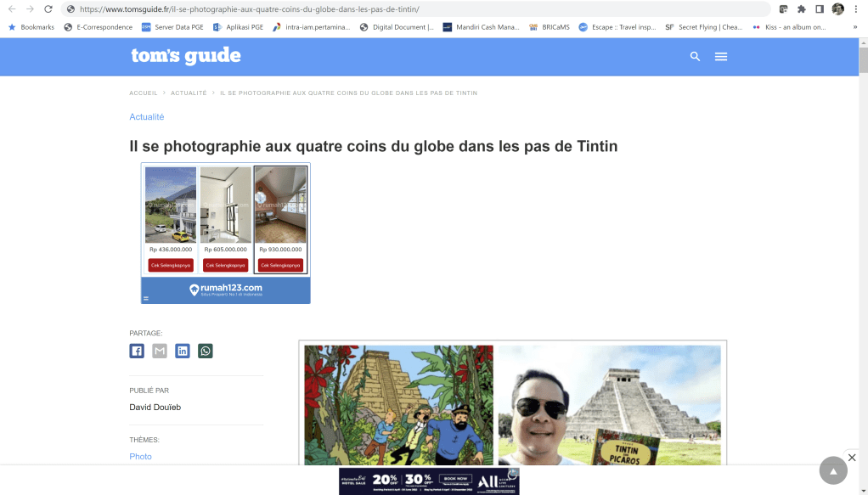Screen dimensions: 868x495
Task: Open the browser extensions puzzle icon
Action: coord(801,9)
